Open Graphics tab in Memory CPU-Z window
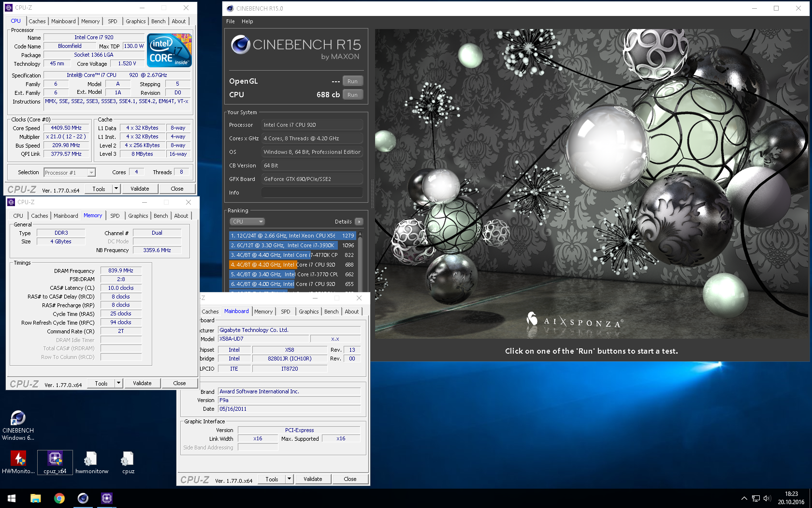This screenshot has height=508, width=812. tap(138, 216)
